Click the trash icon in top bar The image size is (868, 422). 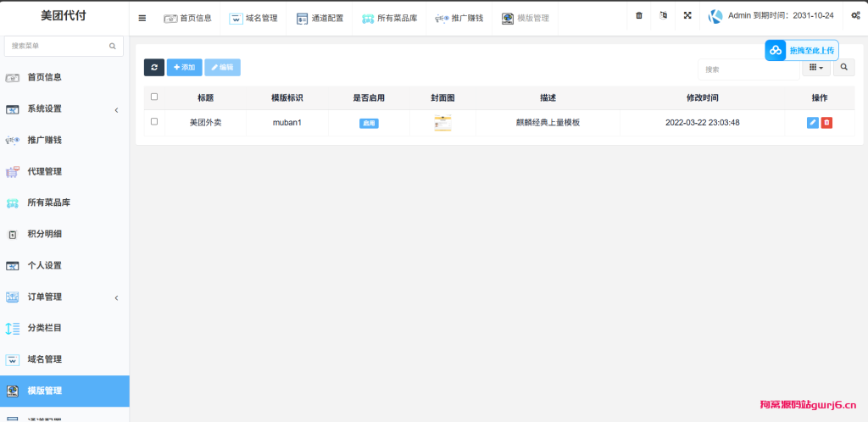click(639, 15)
